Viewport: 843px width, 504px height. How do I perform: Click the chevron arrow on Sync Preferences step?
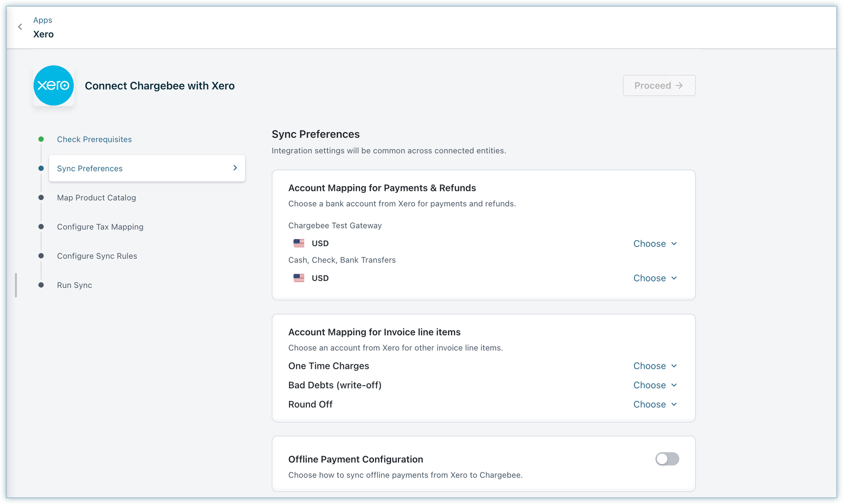[235, 168]
